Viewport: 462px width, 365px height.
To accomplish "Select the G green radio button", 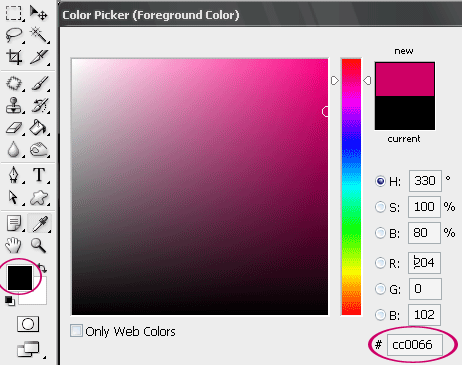I will pos(380,289).
